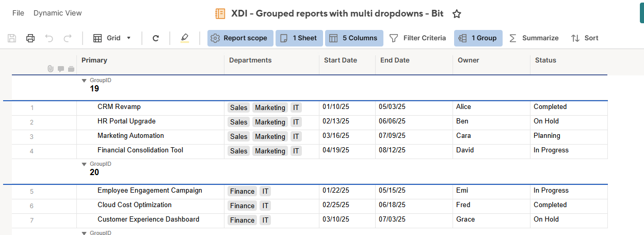Viewport: 644px width, 235px height.
Task: Collapse the GroupID 20 group
Action: (84, 164)
